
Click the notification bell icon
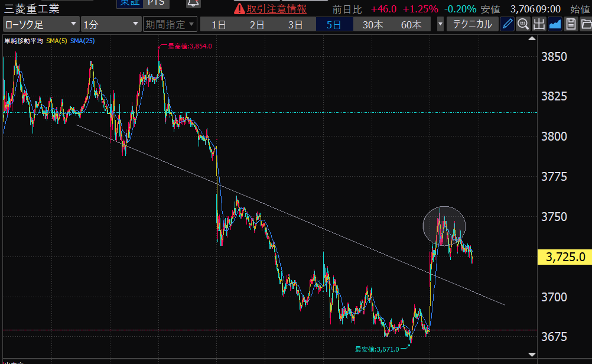click(193, 3)
